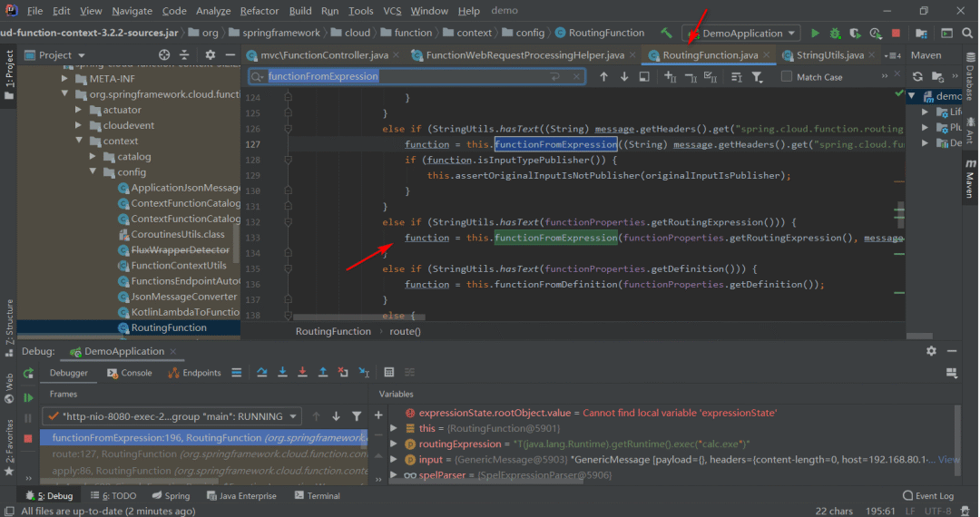Click Step Into in the debugger toolbar
Viewport: 980px width, 517px height.
click(x=282, y=373)
